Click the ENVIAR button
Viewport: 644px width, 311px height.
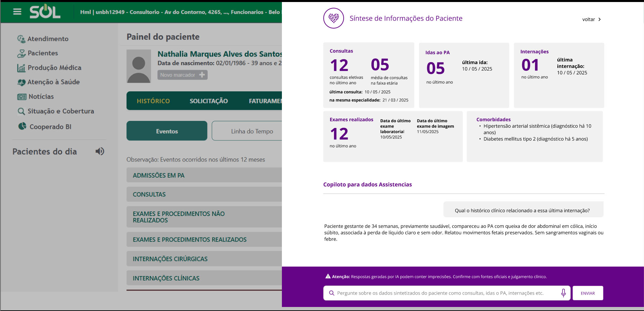point(588,293)
